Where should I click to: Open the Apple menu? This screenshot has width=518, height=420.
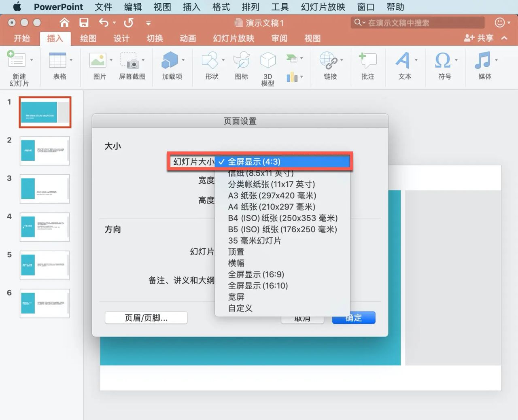tap(17, 7)
